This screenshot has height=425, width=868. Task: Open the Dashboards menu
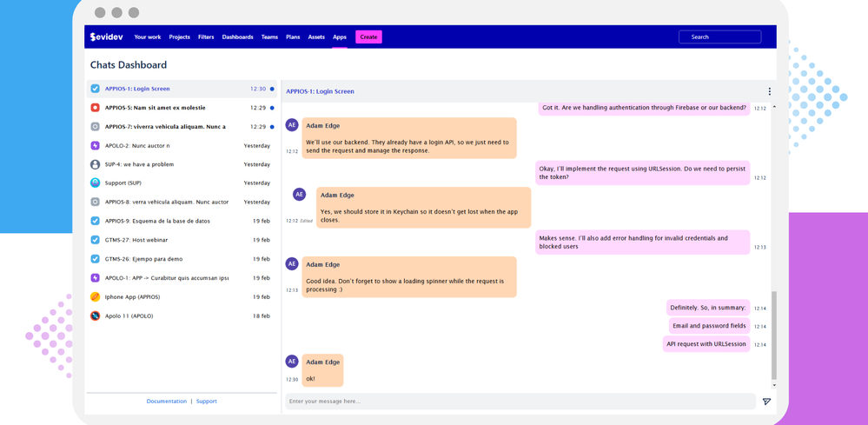(x=237, y=37)
